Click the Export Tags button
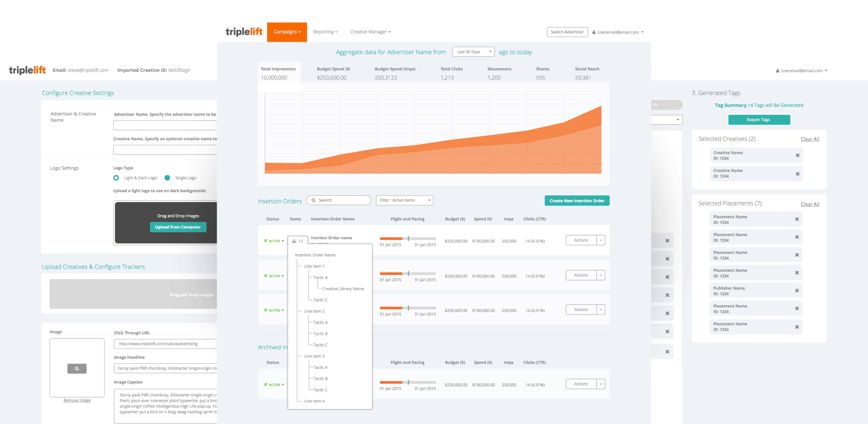Viewport: 868px width, 424px height. pos(759,120)
